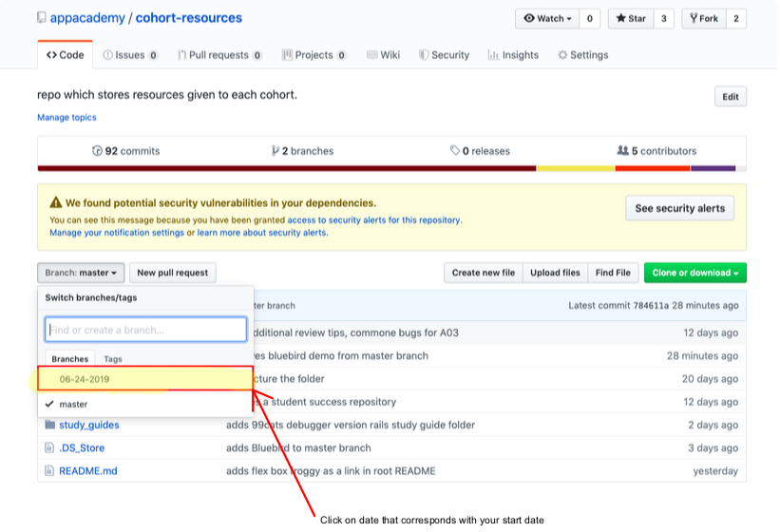Open the Projects tab
The width and height of the screenshot is (780, 532).
coord(314,55)
